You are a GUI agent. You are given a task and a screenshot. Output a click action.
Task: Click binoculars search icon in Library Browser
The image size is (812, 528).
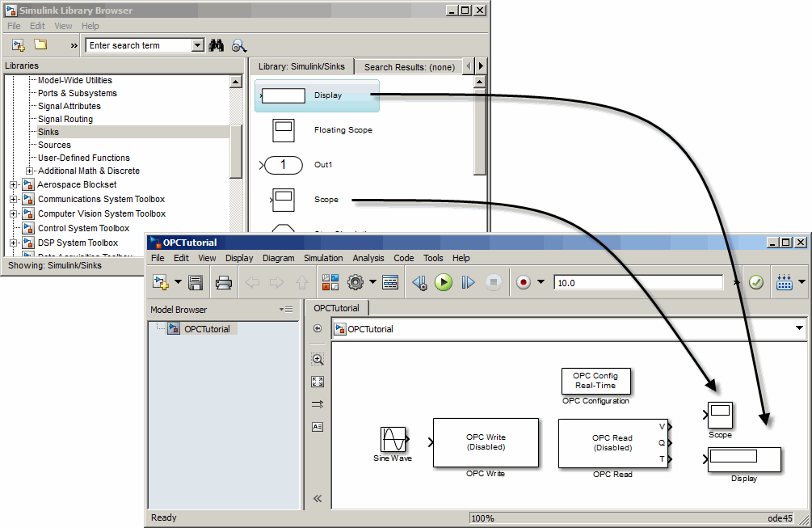tap(217, 45)
